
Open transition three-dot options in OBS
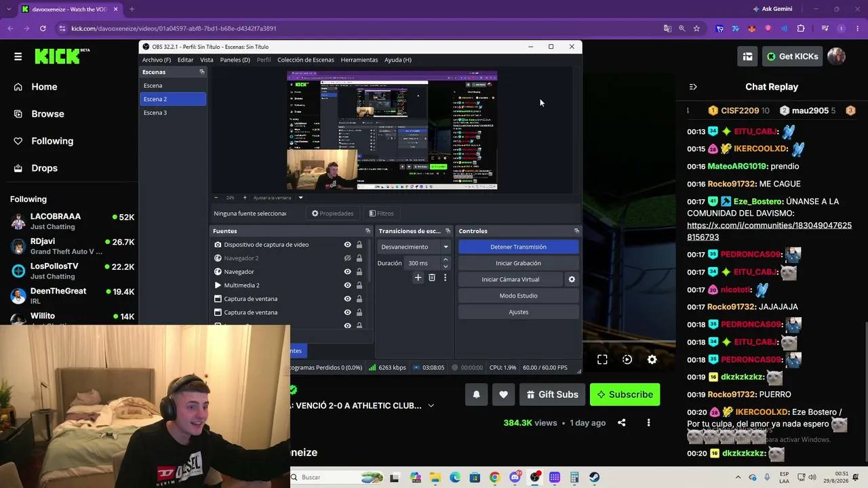click(x=445, y=277)
